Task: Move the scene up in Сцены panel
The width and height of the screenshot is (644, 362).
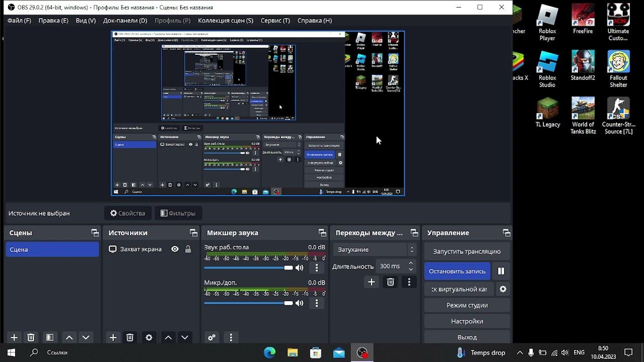Action: [x=69, y=338]
